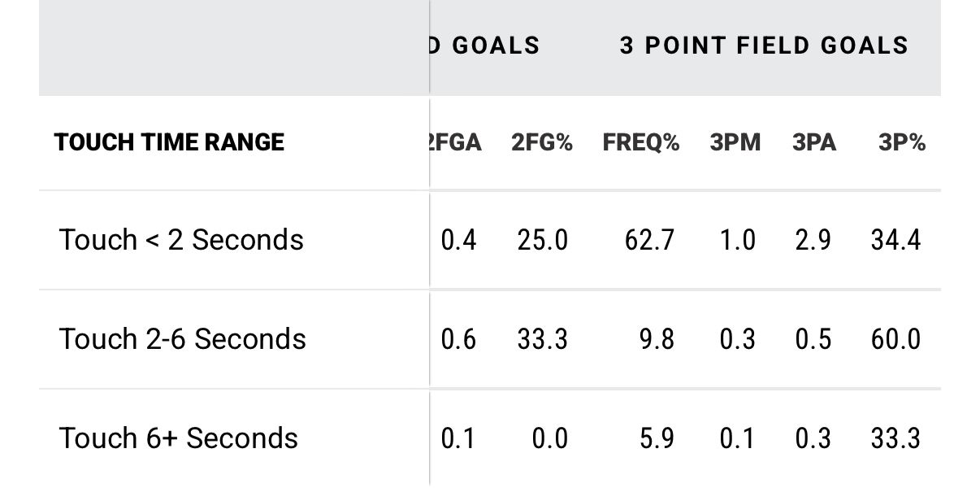Select the Touch < 2 Seconds row label
980x501 pixels.
coord(181,240)
